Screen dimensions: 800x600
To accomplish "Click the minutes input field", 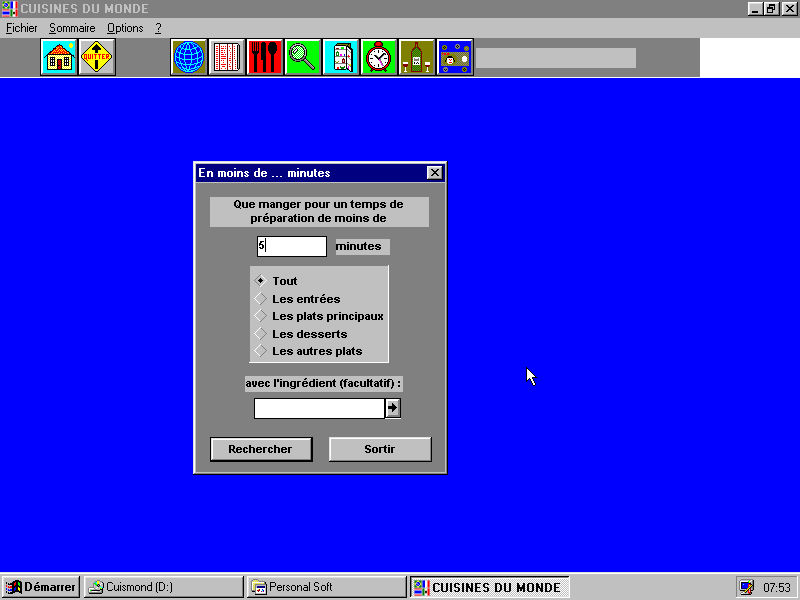I will click(292, 246).
